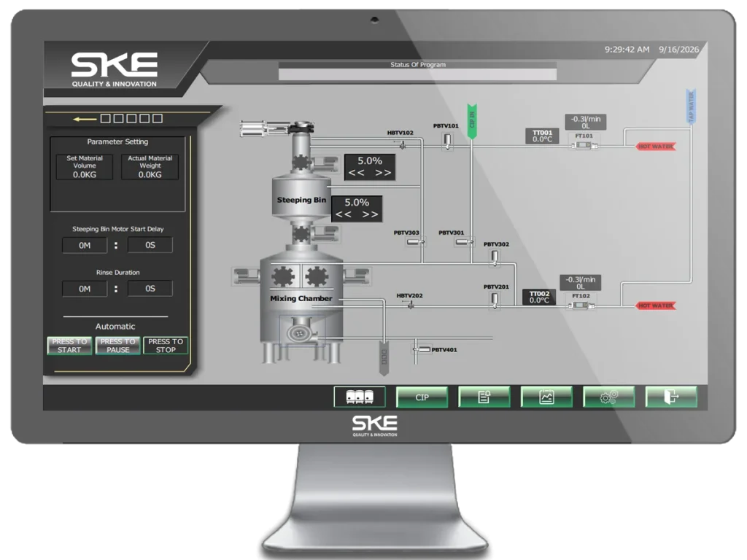
Task: Click the Steeping Bin label
Action: (x=301, y=200)
